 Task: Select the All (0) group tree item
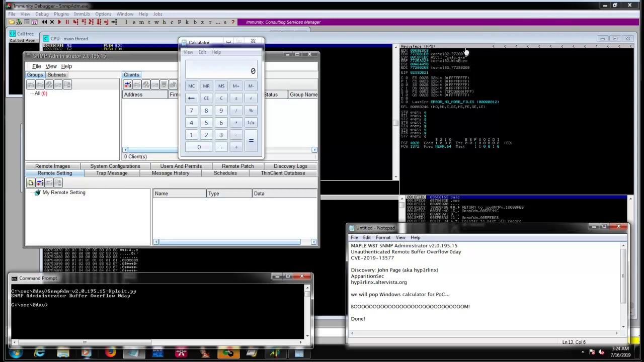click(x=41, y=94)
